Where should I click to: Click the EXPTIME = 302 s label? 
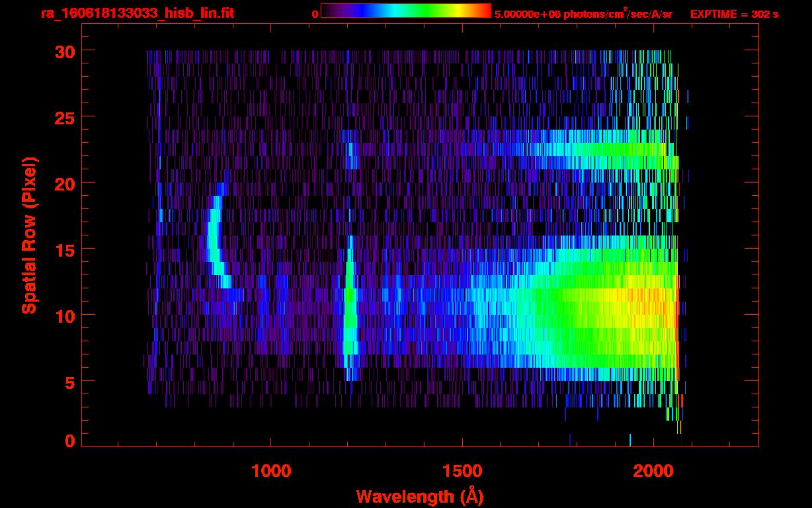734,14
